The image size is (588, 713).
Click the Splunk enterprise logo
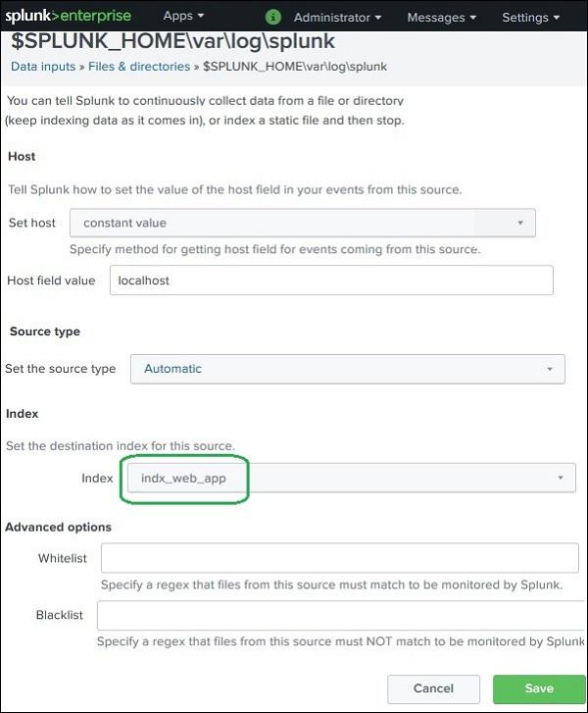(x=69, y=16)
